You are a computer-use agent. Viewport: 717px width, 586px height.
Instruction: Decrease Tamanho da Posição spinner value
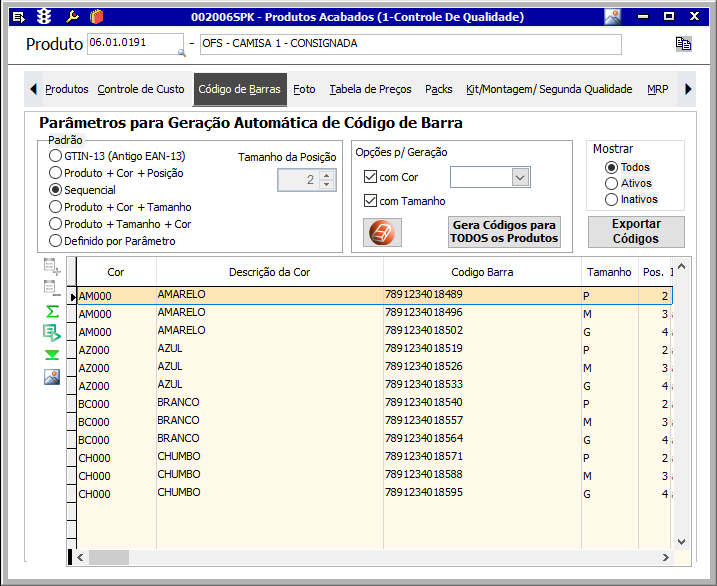326,185
